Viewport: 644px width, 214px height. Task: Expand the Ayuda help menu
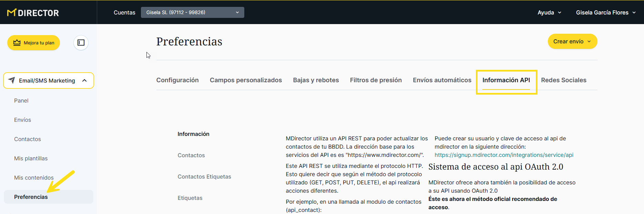[x=549, y=12]
